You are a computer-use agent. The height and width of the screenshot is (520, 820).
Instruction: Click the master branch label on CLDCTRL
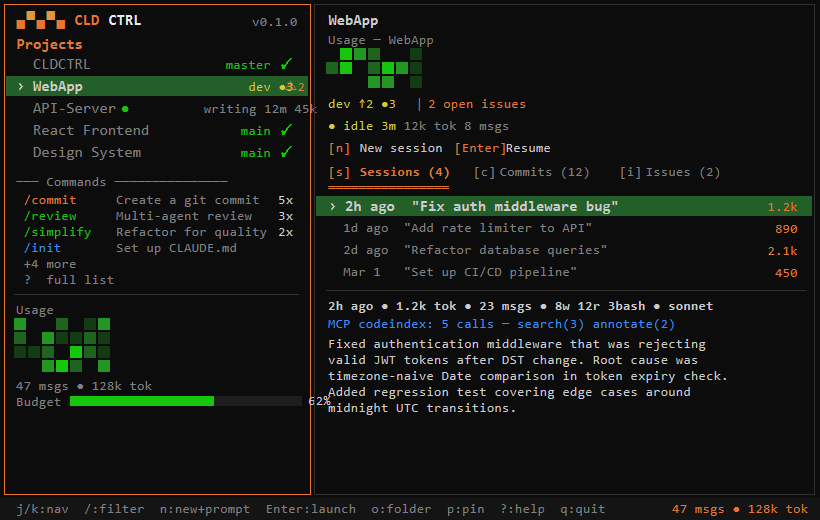point(248,65)
